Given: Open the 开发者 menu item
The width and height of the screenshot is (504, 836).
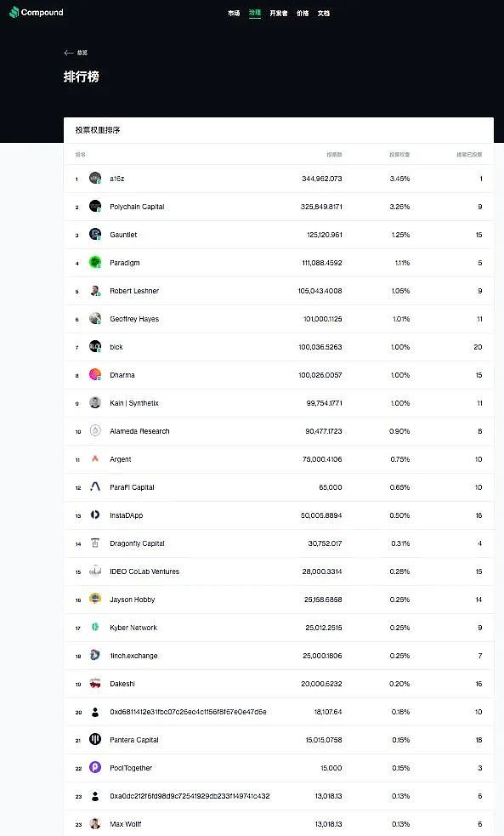Looking at the screenshot, I should coord(279,14).
